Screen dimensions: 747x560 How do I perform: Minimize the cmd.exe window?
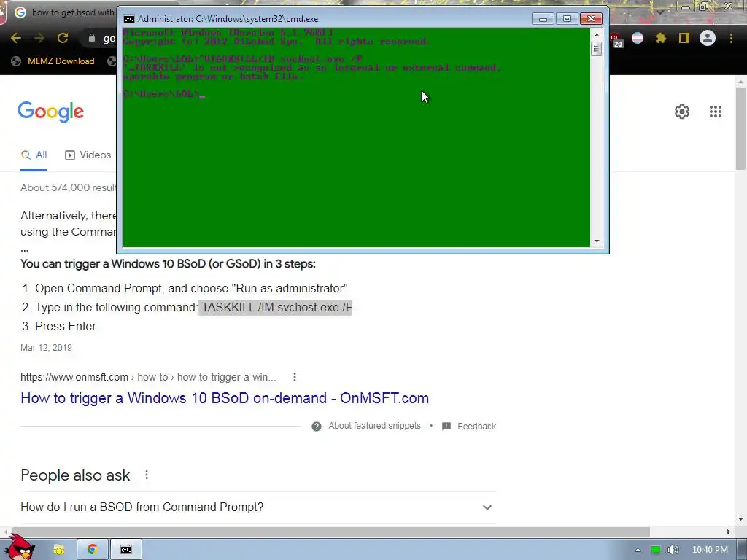543,19
